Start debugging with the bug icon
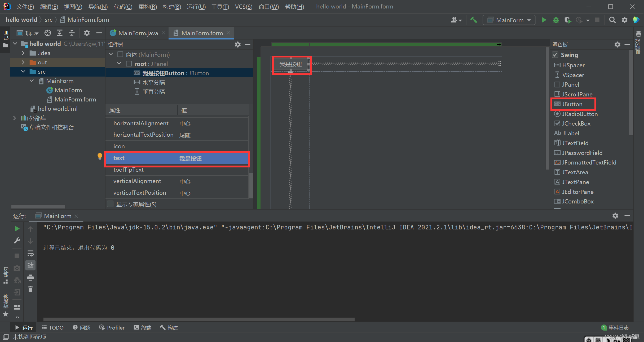This screenshot has width=644, height=342. click(x=556, y=20)
